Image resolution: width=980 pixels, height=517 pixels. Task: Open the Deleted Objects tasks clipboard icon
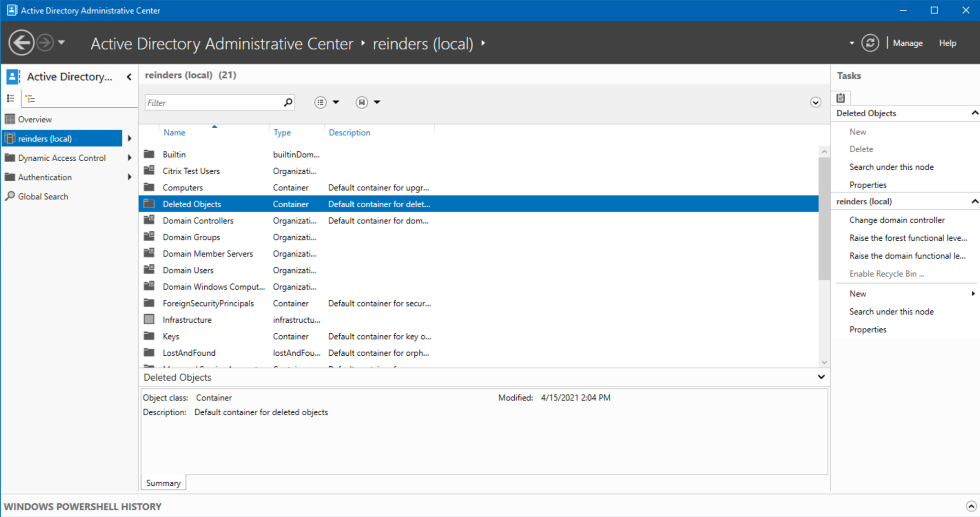pyautogui.click(x=841, y=98)
